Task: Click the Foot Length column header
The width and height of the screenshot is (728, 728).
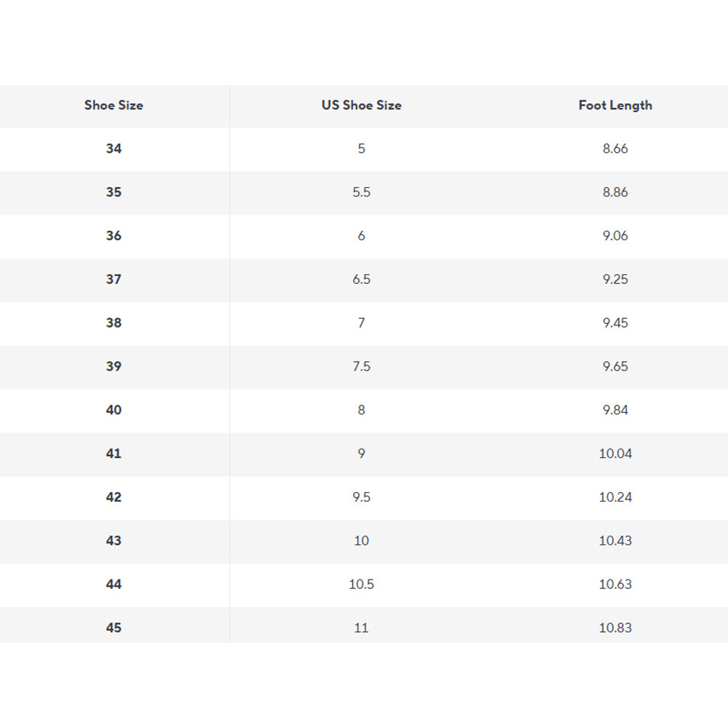Action: 615,105
